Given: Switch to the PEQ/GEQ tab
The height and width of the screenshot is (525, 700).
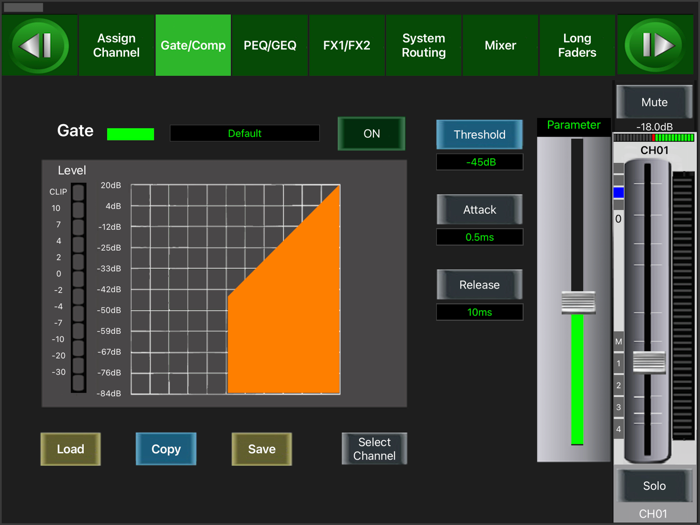Looking at the screenshot, I should (x=270, y=45).
